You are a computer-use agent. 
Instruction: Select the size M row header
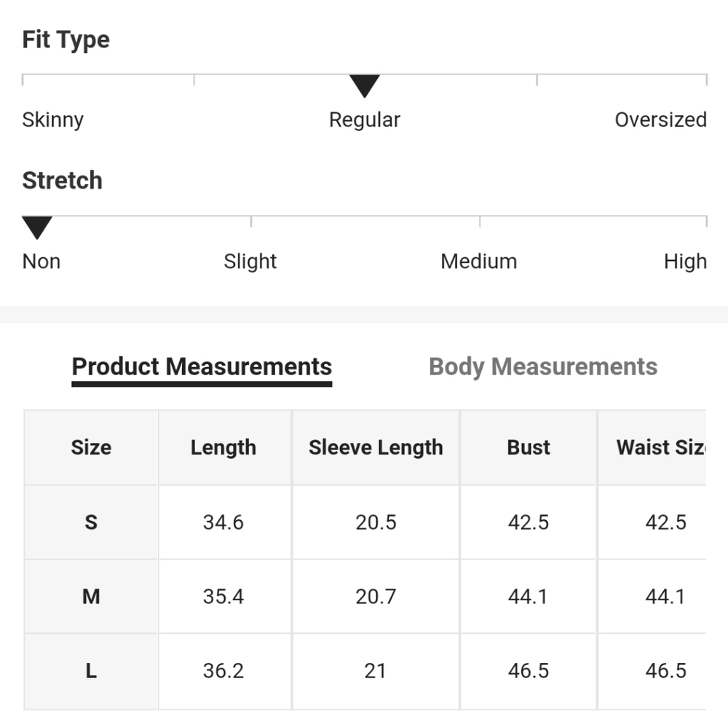point(91,597)
